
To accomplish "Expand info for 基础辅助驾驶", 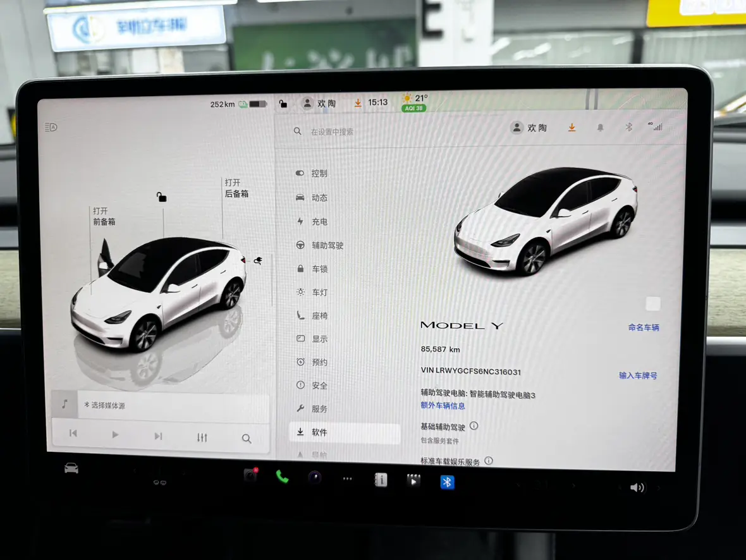I will pyautogui.click(x=474, y=426).
